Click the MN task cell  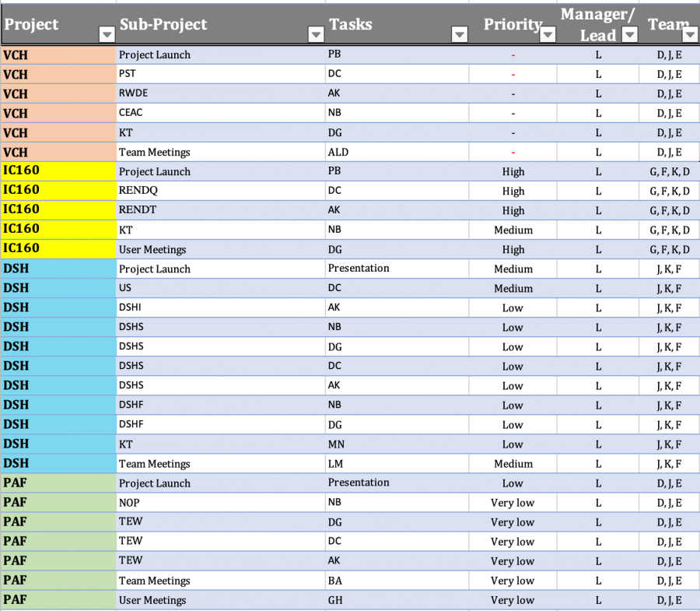[397, 444]
